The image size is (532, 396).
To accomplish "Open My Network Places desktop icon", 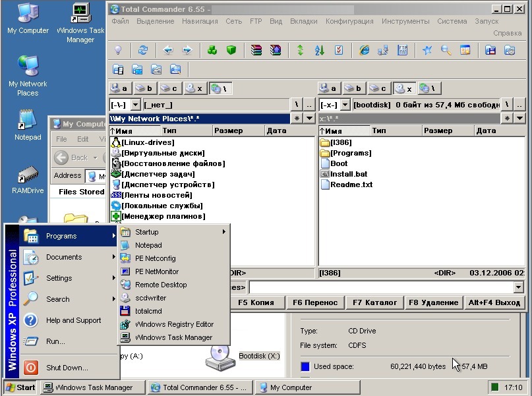I will point(28,76).
